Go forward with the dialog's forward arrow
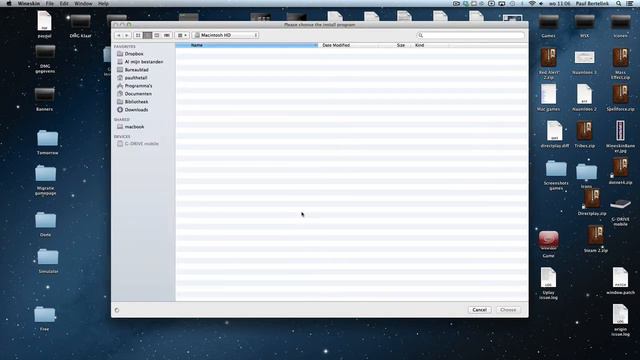This screenshot has height=360, width=640. pos(127,36)
